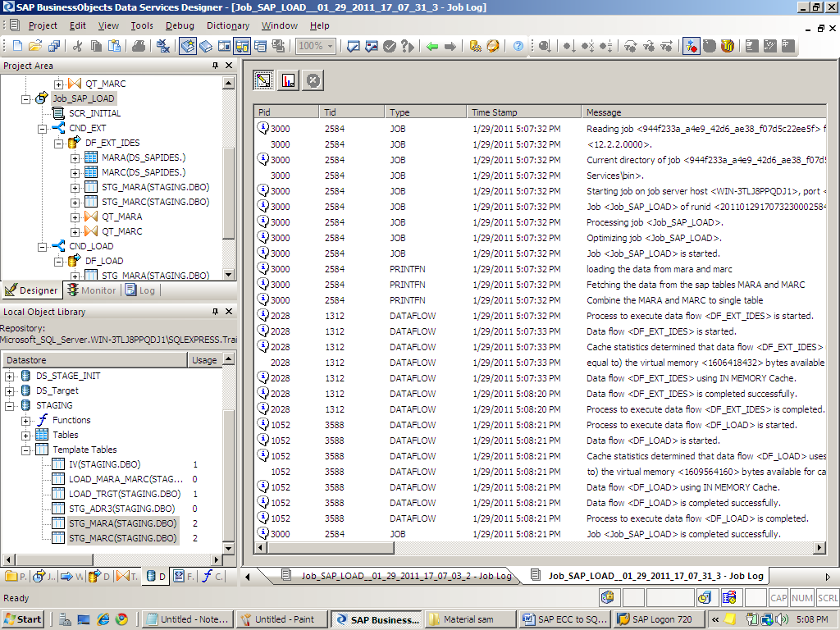Click the tab strip scroll-left arrow
The image size is (840, 630).
coord(247,577)
